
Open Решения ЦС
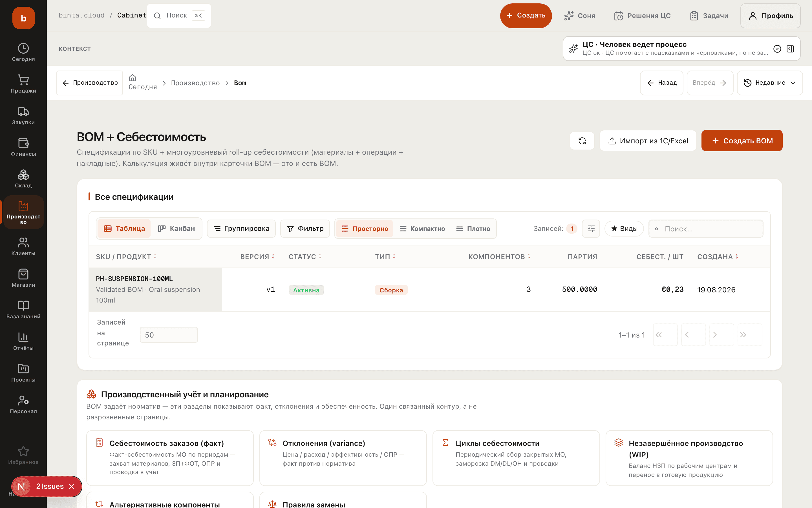pos(642,16)
